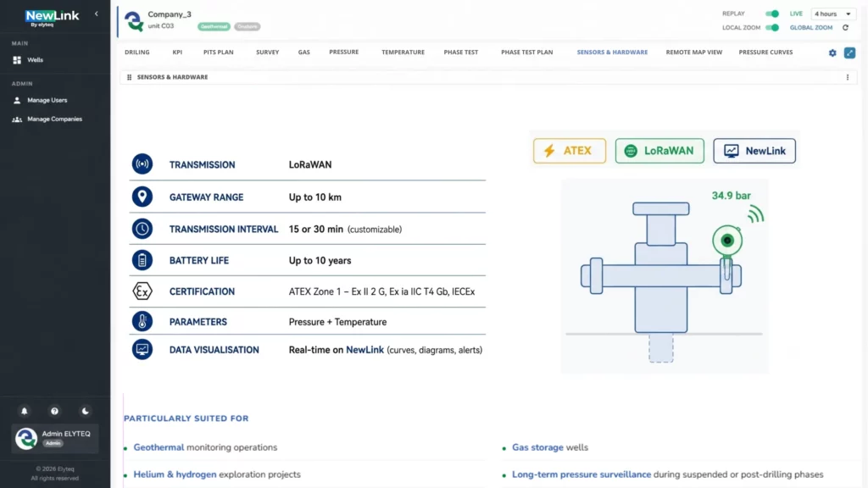
Task: Click the NewLink badge button
Action: pyautogui.click(x=754, y=151)
